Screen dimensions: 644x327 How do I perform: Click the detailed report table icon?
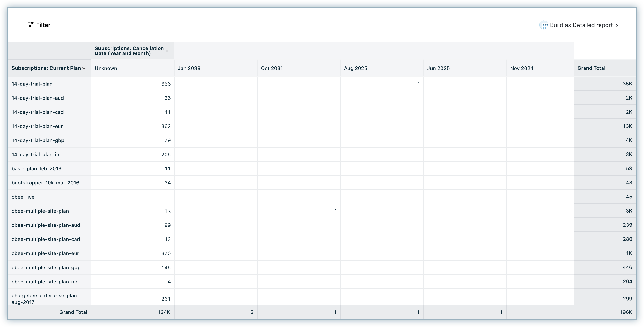pyautogui.click(x=544, y=25)
